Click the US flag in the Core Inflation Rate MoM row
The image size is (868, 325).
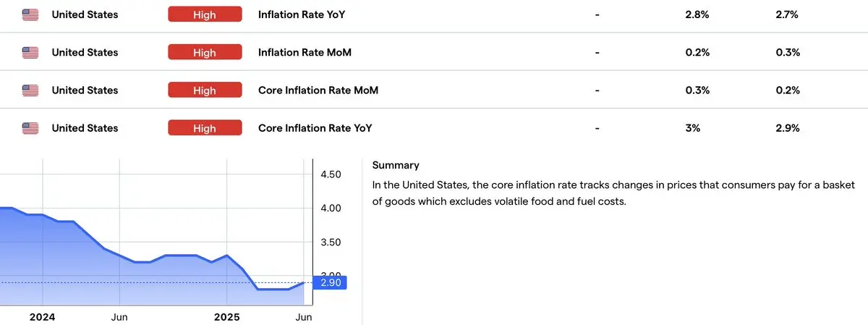coord(30,90)
